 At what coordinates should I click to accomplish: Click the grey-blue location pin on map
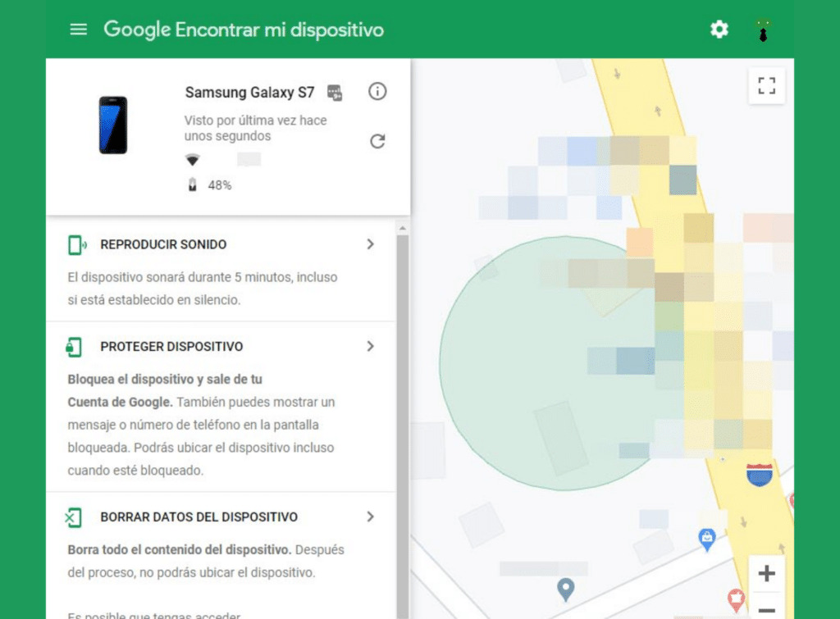[566, 589]
